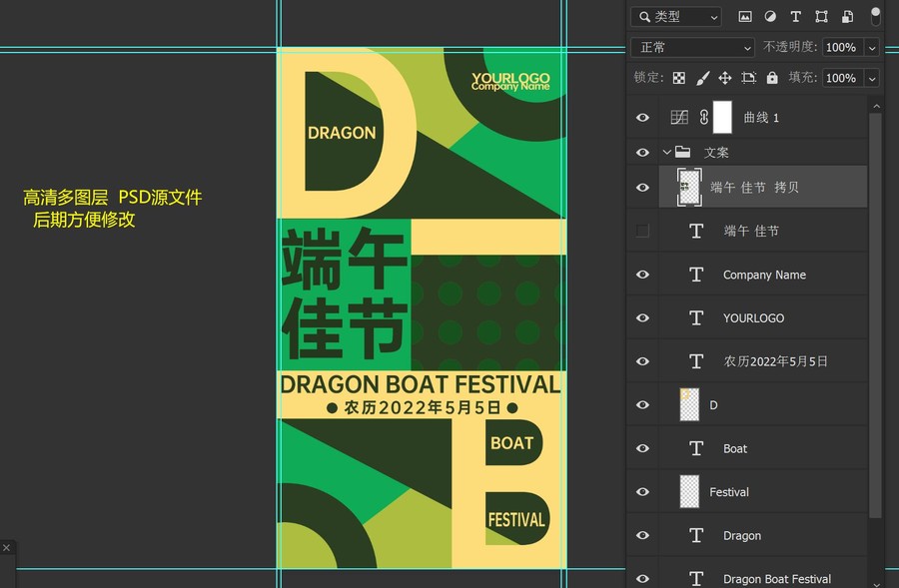The height and width of the screenshot is (588, 899).
Task: Filter layers by smart object icon
Action: point(847,17)
